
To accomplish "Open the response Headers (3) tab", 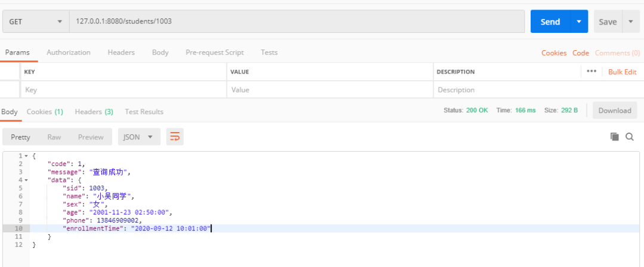I will point(94,112).
